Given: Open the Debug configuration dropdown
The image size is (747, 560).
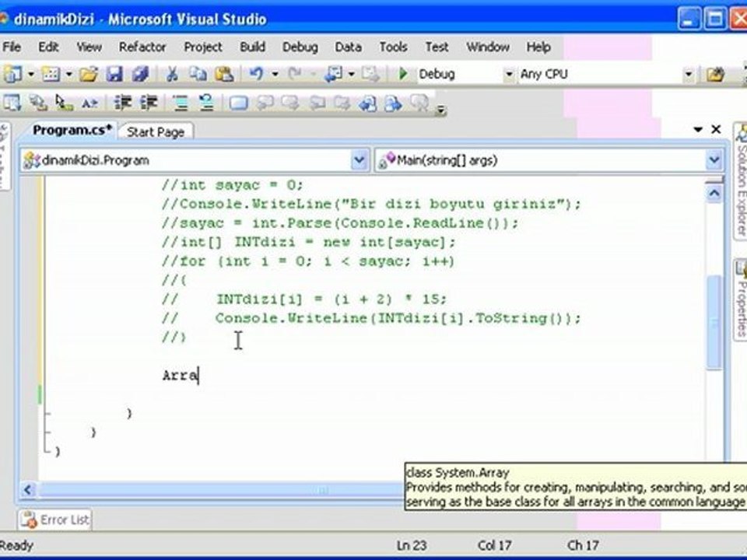Looking at the screenshot, I should 509,75.
